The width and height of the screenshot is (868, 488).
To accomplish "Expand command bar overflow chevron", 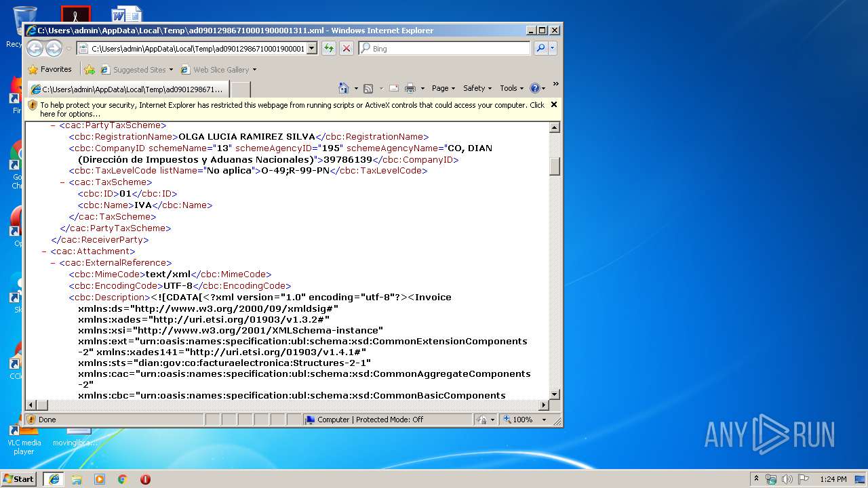I will coord(555,85).
